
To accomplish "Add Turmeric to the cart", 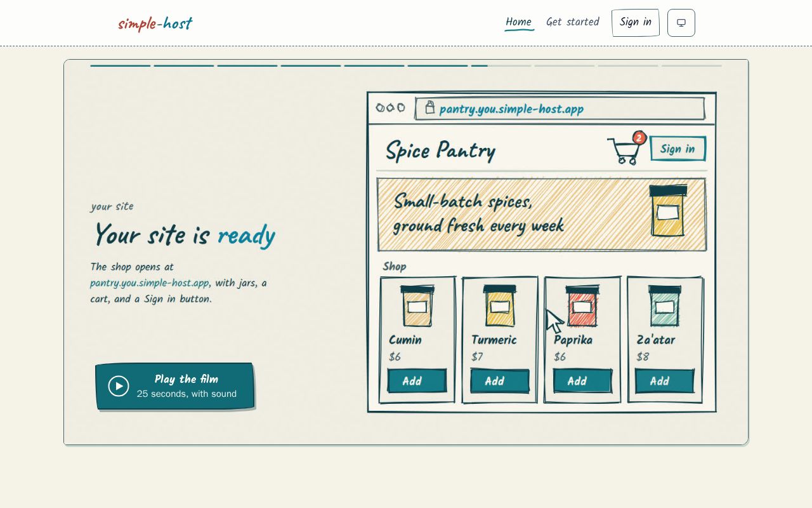I will tap(500, 381).
